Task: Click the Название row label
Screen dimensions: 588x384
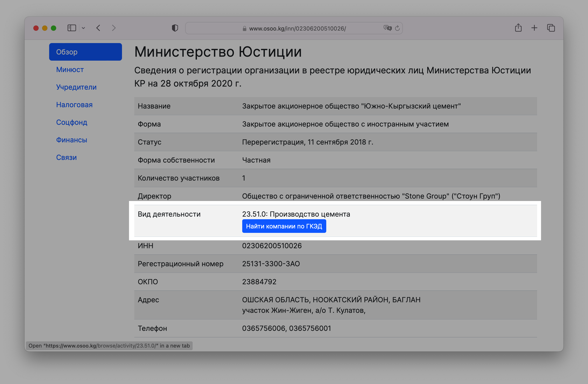Action: click(x=154, y=106)
